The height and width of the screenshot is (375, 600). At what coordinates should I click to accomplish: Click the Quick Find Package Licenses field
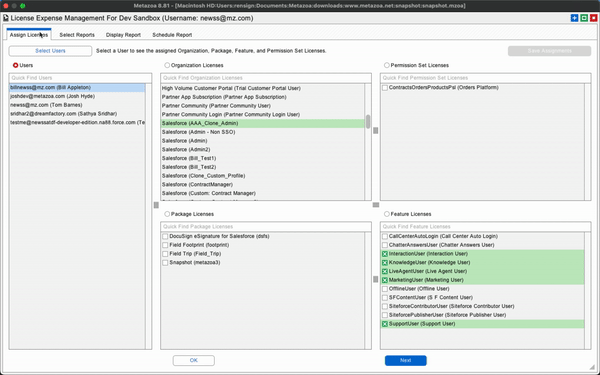coord(266,227)
